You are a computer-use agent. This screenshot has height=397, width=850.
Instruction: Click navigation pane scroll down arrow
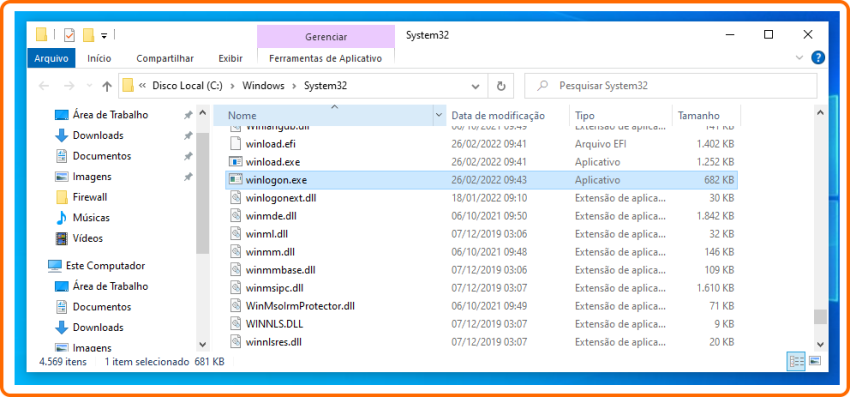pyautogui.click(x=202, y=344)
